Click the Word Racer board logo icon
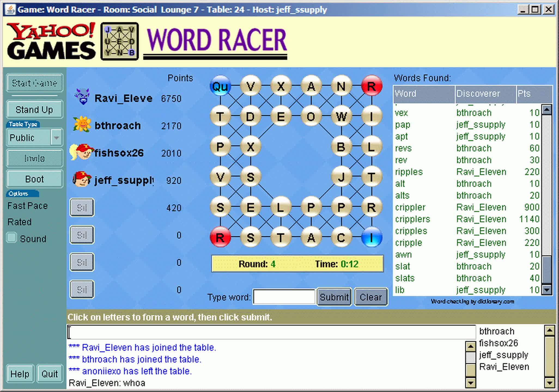This screenshot has width=559, height=392. 120,41
